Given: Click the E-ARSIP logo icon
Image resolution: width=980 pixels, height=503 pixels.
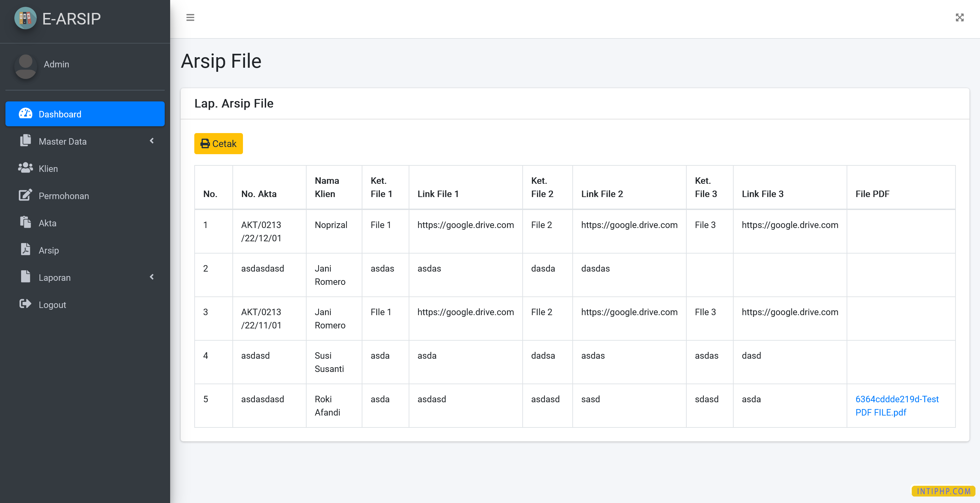Looking at the screenshot, I should tap(25, 18).
